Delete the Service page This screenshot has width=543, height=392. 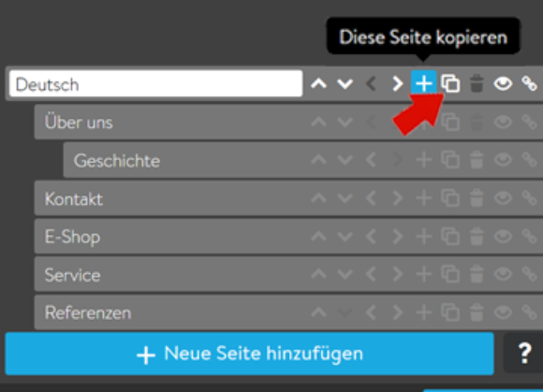[477, 274]
